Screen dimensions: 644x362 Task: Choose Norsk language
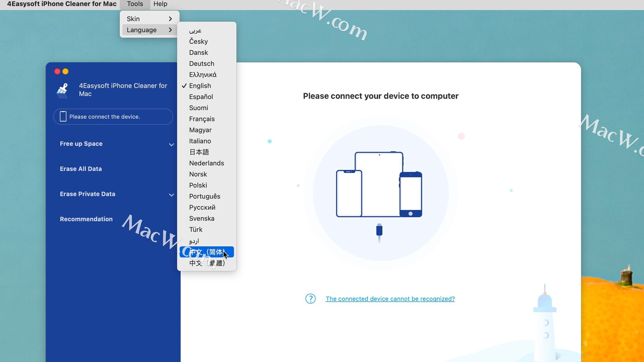[x=207, y=174]
